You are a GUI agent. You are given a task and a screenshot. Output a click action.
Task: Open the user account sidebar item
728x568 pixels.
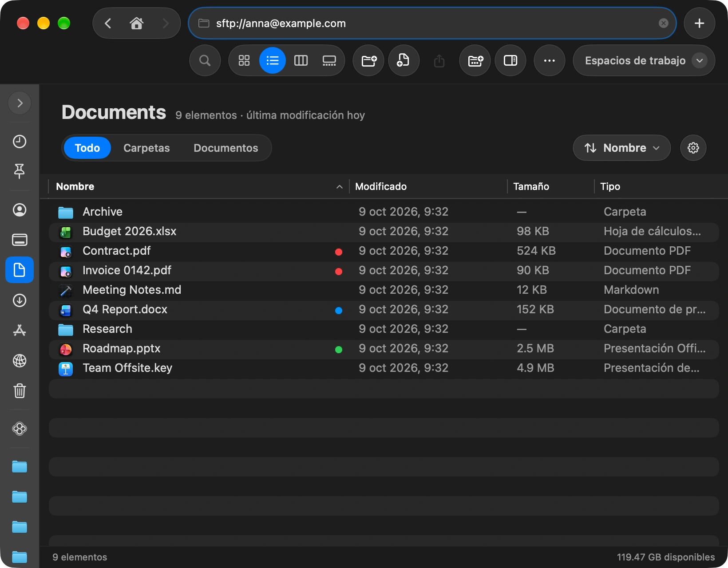click(x=20, y=210)
